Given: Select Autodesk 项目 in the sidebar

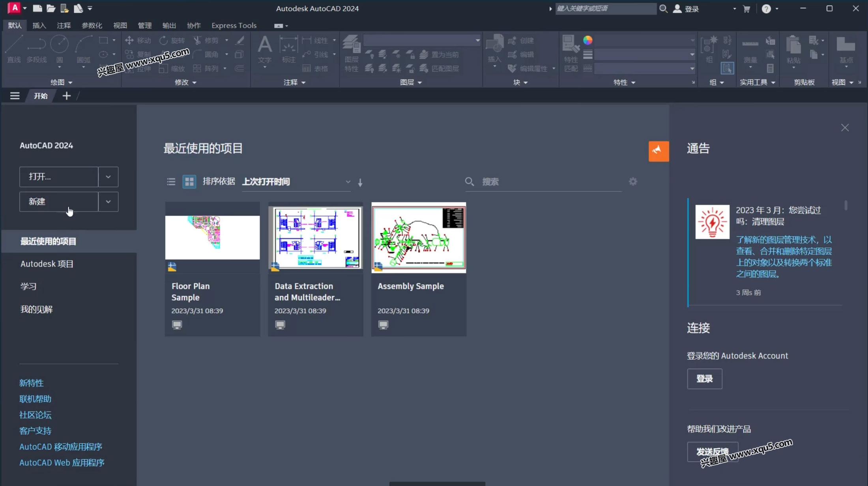Looking at the screenshot, I should click(x=47, y=264).
